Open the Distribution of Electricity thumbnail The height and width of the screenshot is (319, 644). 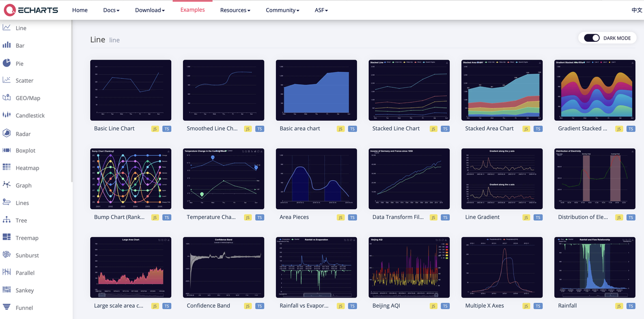pos(595,179)
